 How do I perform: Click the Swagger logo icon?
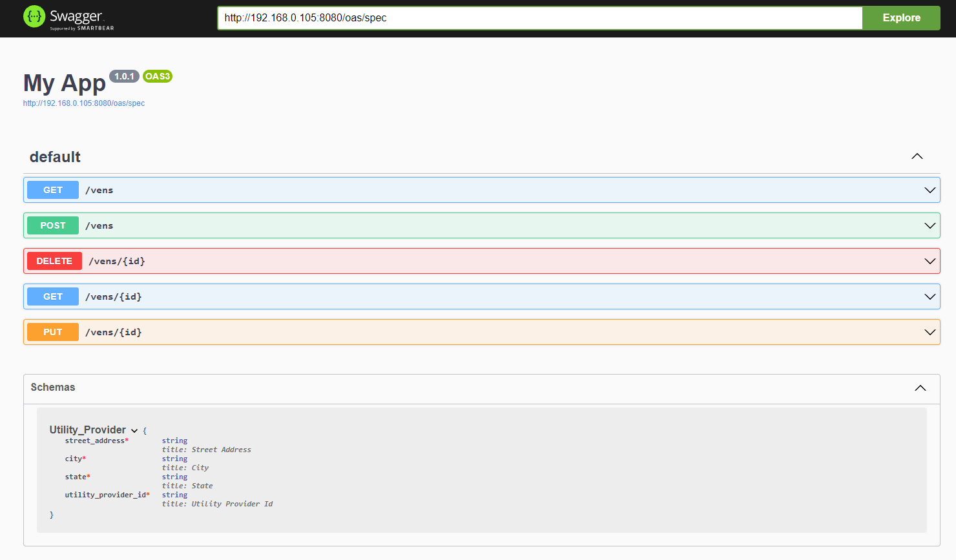point(34,16)
